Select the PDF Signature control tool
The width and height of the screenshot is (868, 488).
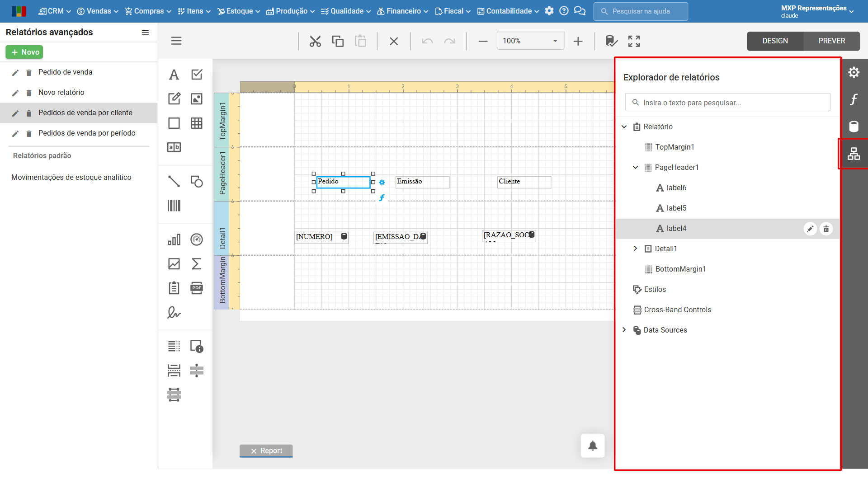(x=174, y=312)
